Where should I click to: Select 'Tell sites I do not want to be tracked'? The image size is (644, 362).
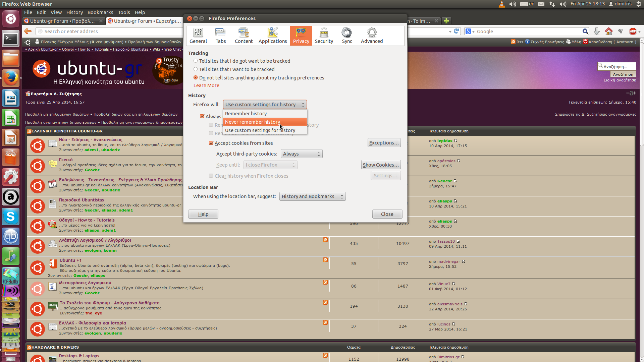196,61
